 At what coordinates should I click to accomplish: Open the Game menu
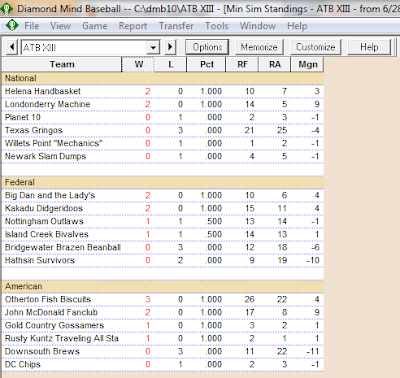tap(95, 26)
